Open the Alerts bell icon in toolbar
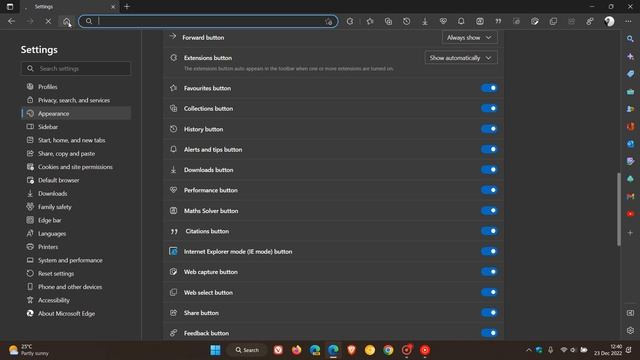This screenshot has height=360, width=640. click(x=461, y=21)
